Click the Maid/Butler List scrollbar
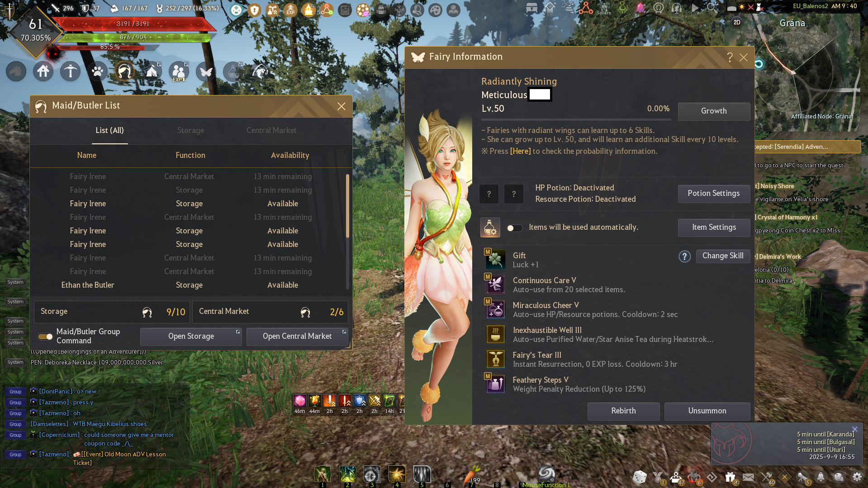 pos(347,206)
